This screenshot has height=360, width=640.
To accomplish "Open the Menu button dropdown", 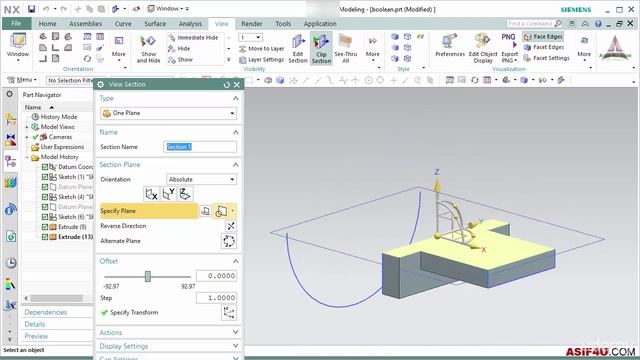I will pos(22,80).
